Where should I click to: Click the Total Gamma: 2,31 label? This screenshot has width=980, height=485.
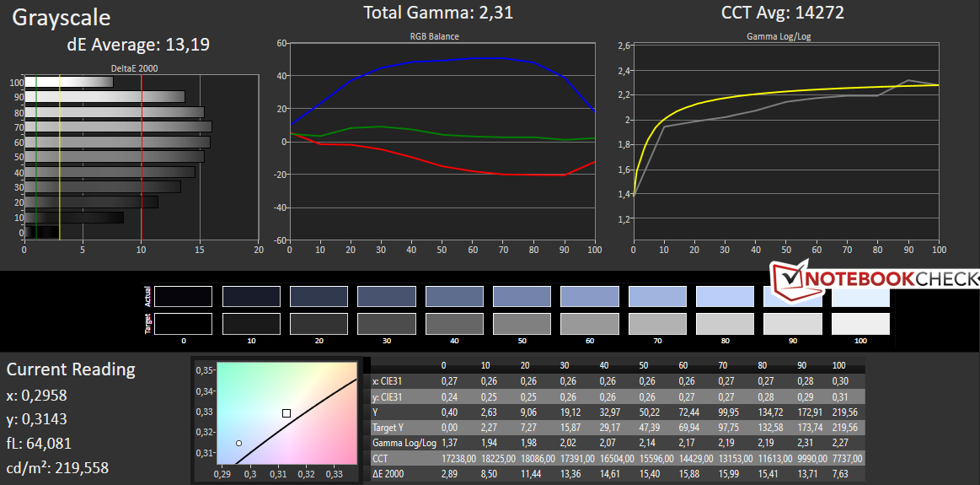[439, 13]
